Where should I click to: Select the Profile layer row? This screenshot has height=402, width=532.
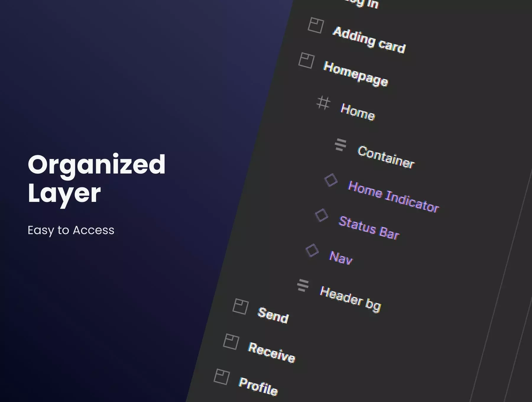coord(258,386)
